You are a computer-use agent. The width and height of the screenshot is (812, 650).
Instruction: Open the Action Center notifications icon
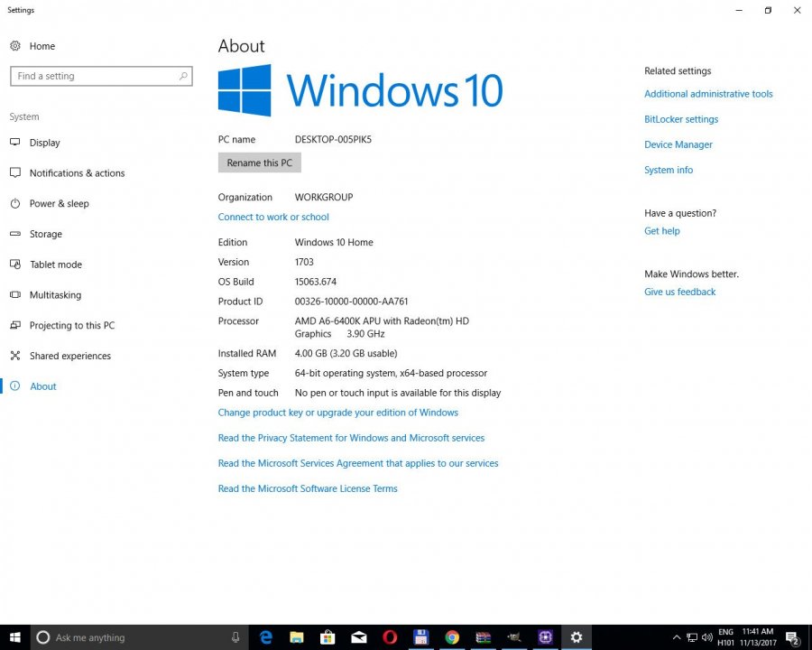tap(793, 637)
